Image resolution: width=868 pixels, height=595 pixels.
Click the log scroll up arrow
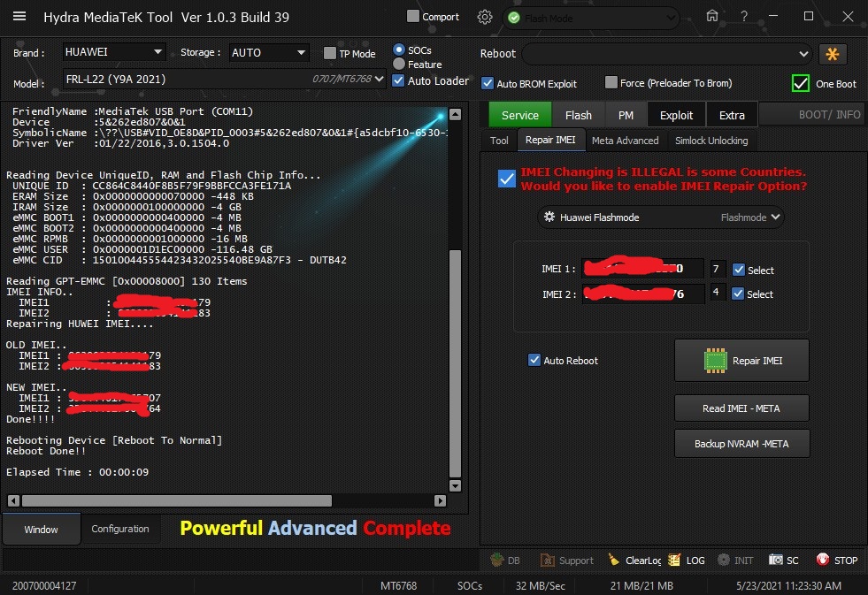pyautogui.click(x=455, y=114)
